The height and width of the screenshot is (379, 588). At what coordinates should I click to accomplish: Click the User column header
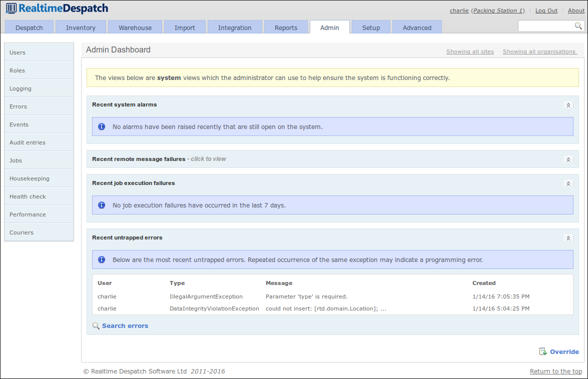105,283
